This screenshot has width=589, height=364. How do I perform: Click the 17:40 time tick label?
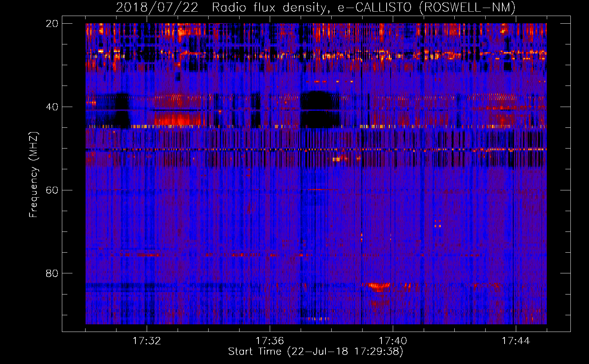pos(393,341)
